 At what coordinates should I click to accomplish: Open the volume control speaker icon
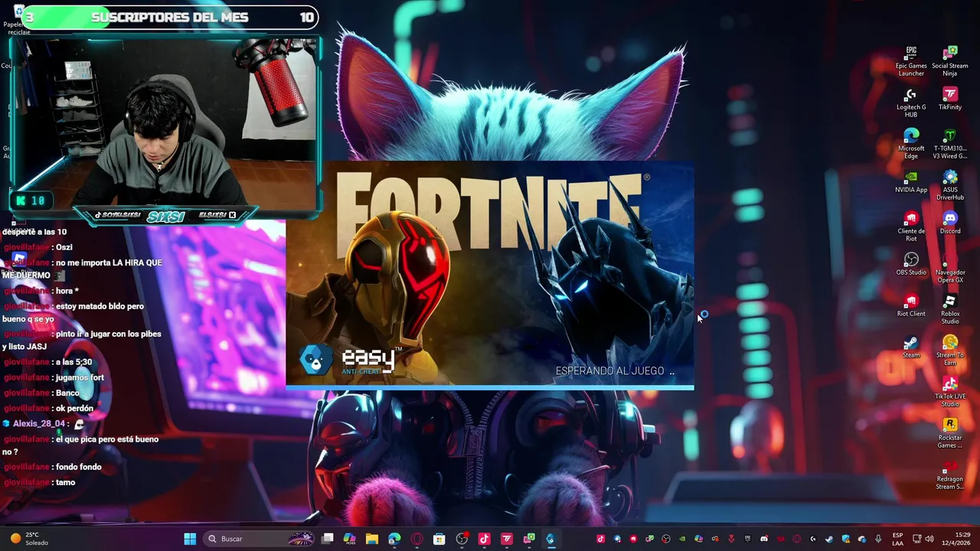(929, 539)
